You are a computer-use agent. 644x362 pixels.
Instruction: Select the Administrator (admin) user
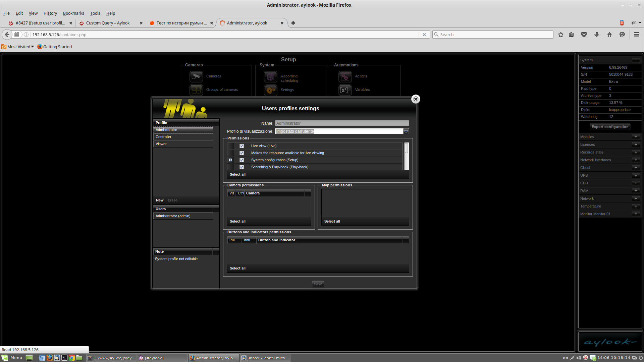coord(183,216)
